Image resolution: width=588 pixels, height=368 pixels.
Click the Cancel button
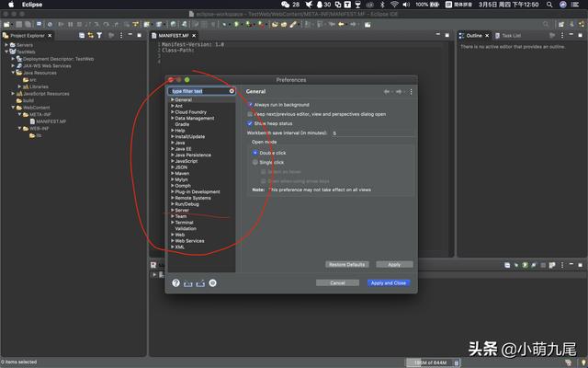click(x=337, y=282)
